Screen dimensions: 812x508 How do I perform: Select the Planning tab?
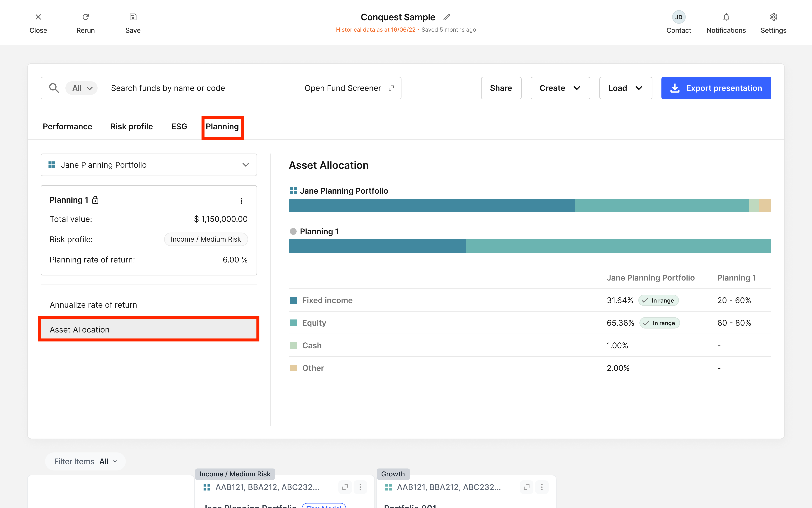coord(222,126)
